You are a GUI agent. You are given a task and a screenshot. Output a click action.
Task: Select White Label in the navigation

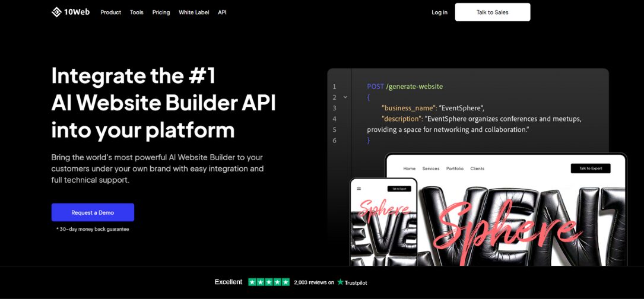[x=193, y=12]
